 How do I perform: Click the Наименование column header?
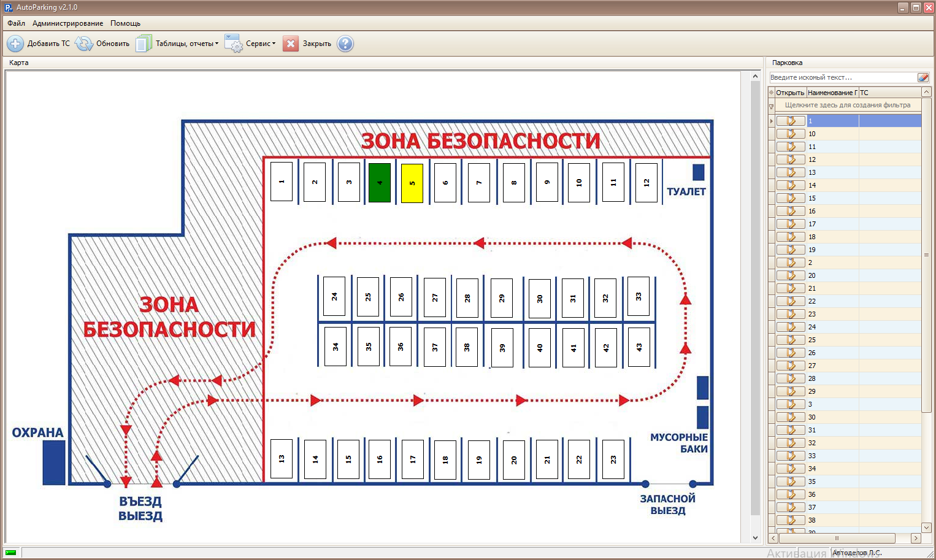[832, 93]
